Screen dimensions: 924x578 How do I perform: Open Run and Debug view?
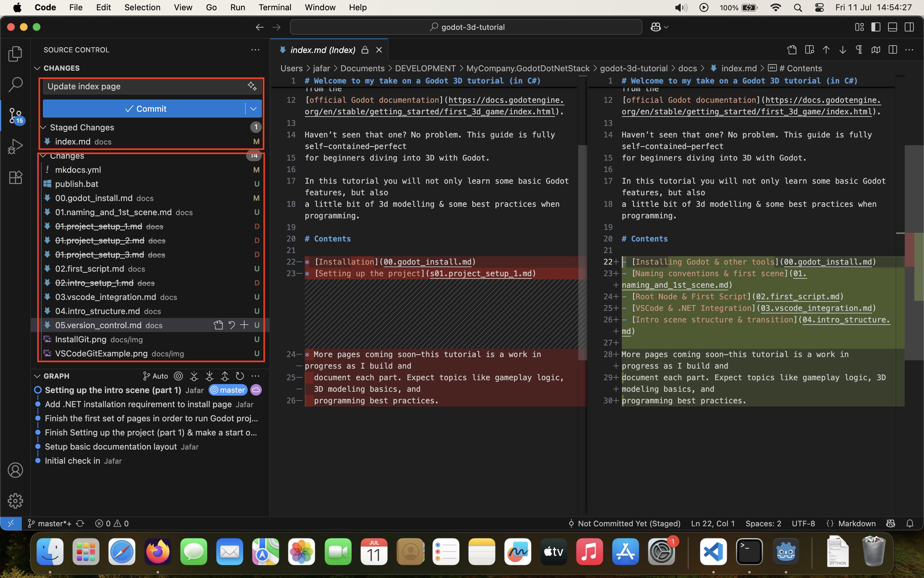point(15,146)
